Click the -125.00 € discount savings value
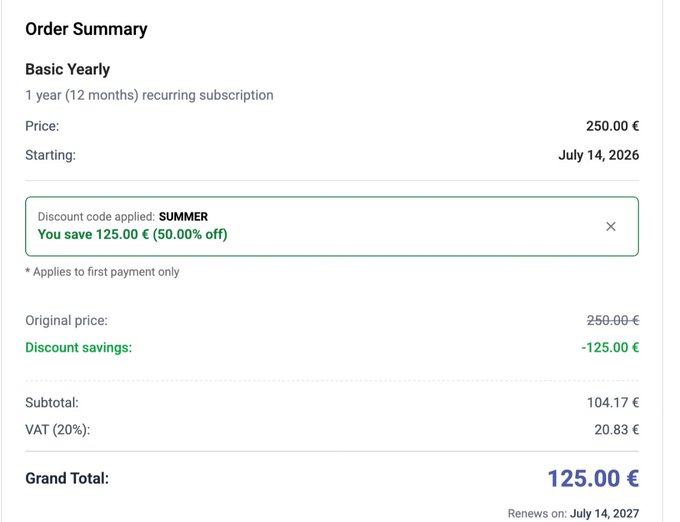Image resolution: width=680 pixels, height=522 pixels. pyautogui.click(x=610, y=347)
